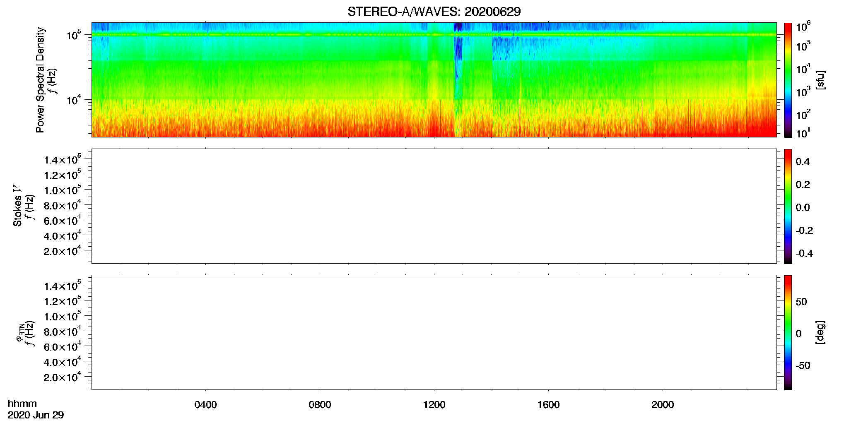Click the empty phi RTN plot panel
Screen dimensions: 868x447
pos(434,332)
